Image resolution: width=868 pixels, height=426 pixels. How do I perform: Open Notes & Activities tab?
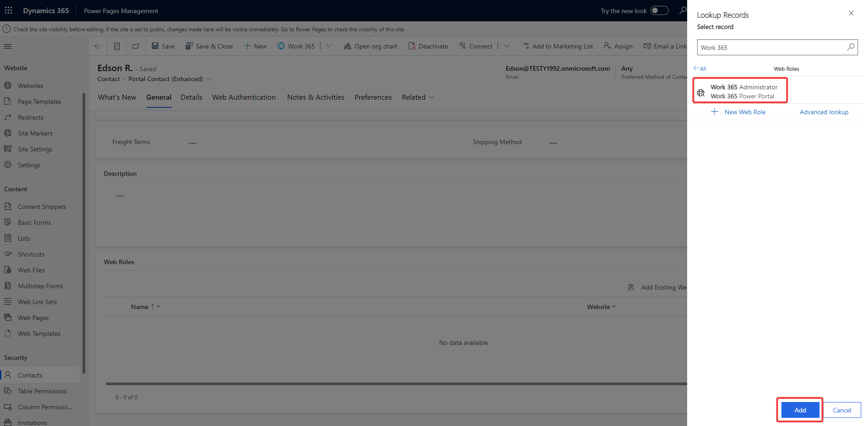[315, 97]
